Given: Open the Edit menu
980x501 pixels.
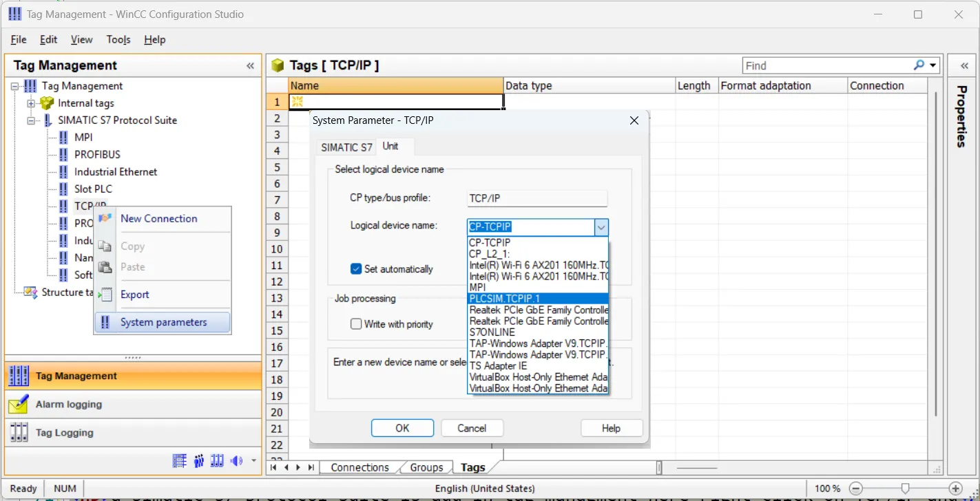Looking at the screenshot, I should pyautogui.click(x=48, y=39).
